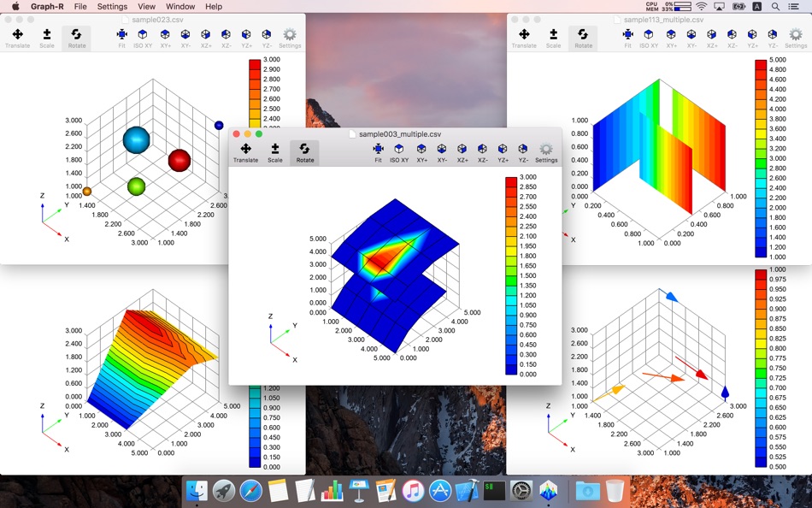Click the large blue sphere in sample023.csv plot
The image size is (812, 508).
click(136, 140)
